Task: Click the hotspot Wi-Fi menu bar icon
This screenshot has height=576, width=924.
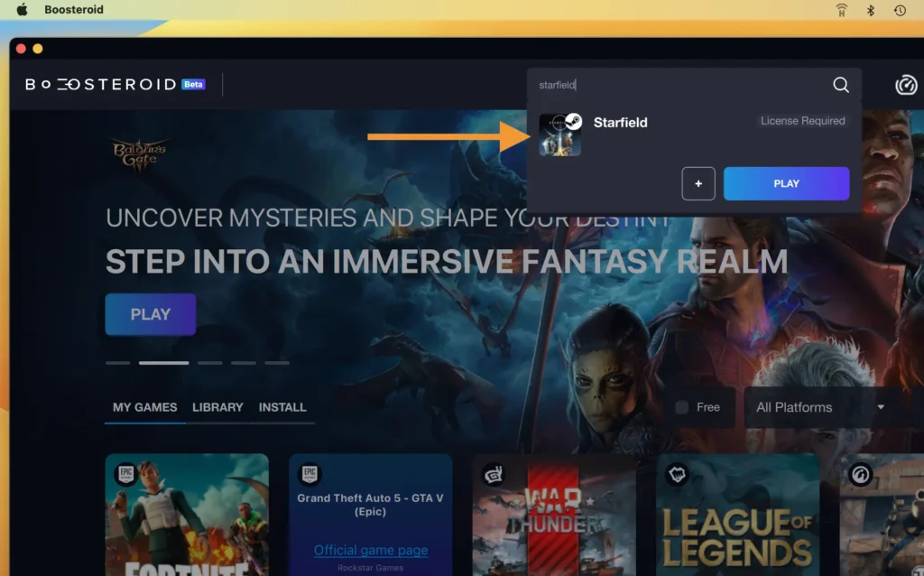Action: tap(842, 10)
